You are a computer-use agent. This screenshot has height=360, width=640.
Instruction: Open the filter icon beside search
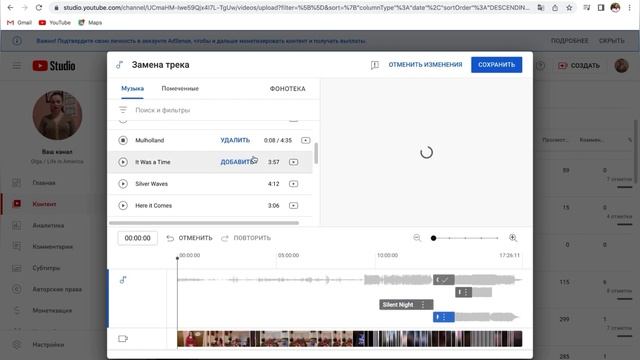[x=123, y=110]
